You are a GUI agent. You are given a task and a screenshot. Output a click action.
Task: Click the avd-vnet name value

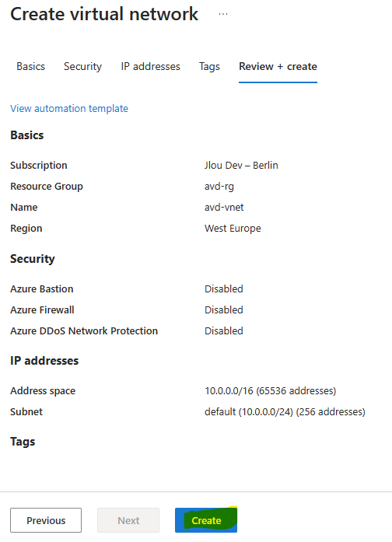pos(224,208)
